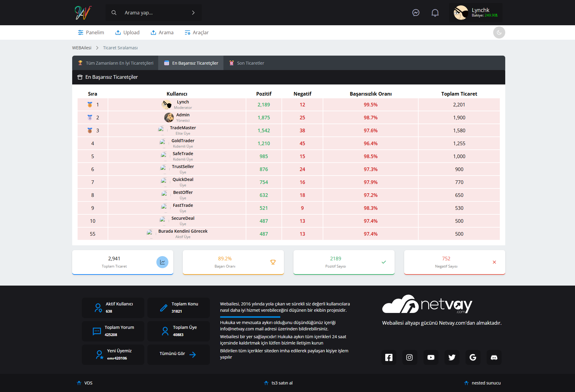The image size is (575, 392).
Task: Open the Instagram social link
Action: [x=410, y=357]
